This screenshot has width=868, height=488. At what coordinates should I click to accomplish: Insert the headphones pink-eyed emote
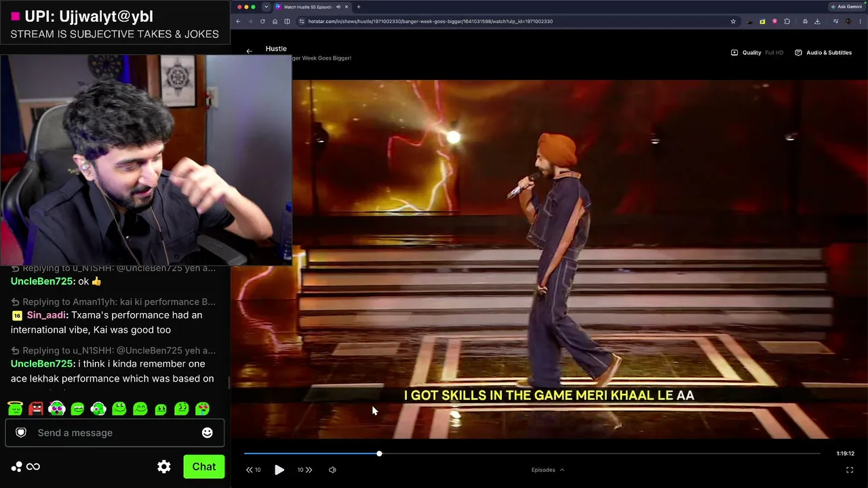point(57,409)
